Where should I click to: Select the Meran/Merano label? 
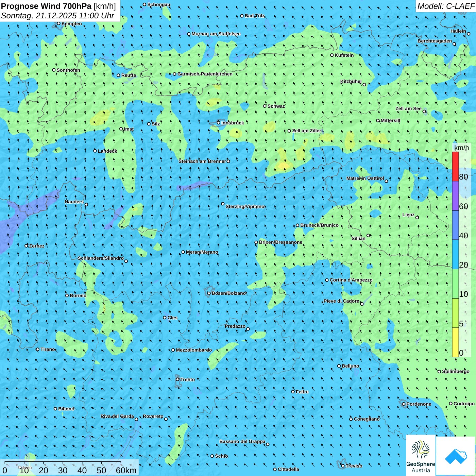[202, 252]
